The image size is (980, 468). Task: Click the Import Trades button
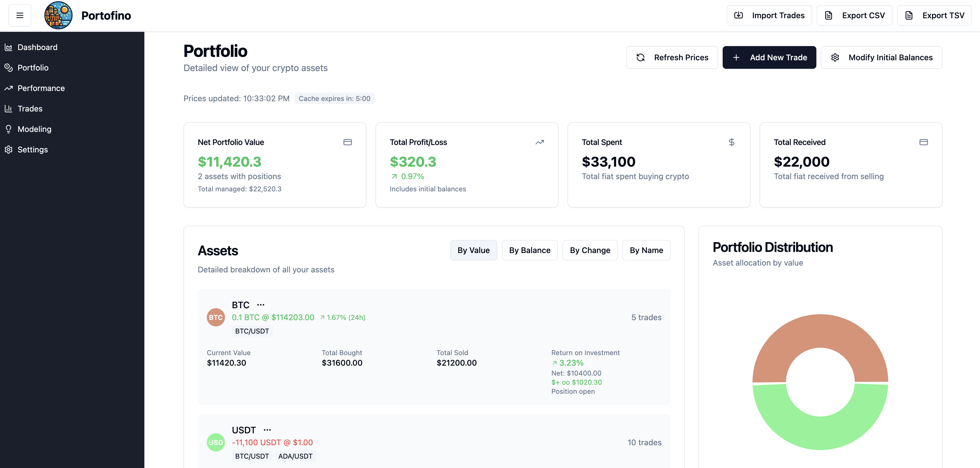(769, 16)
